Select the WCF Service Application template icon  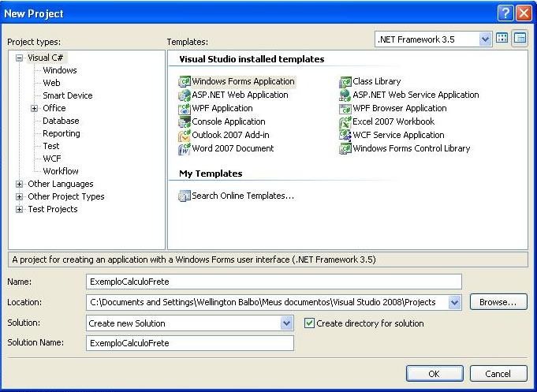coord(345,135)
